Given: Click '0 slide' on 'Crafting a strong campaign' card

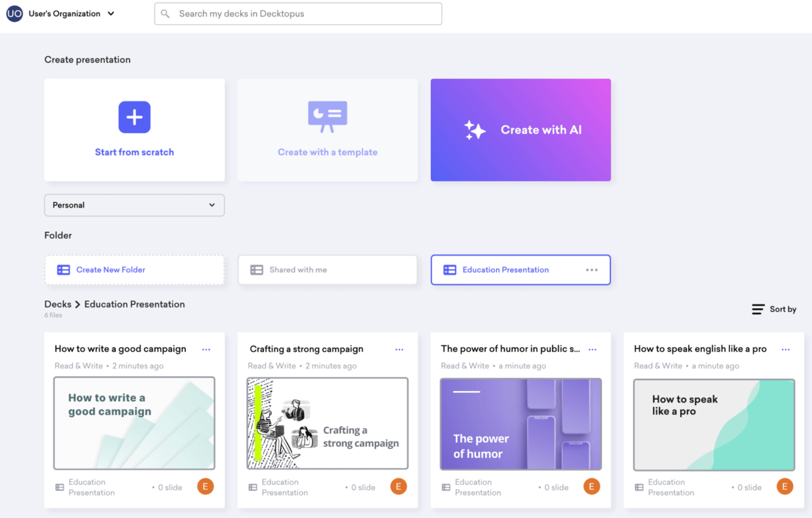Looking at the screenshot, I should (x=363, y=487).
